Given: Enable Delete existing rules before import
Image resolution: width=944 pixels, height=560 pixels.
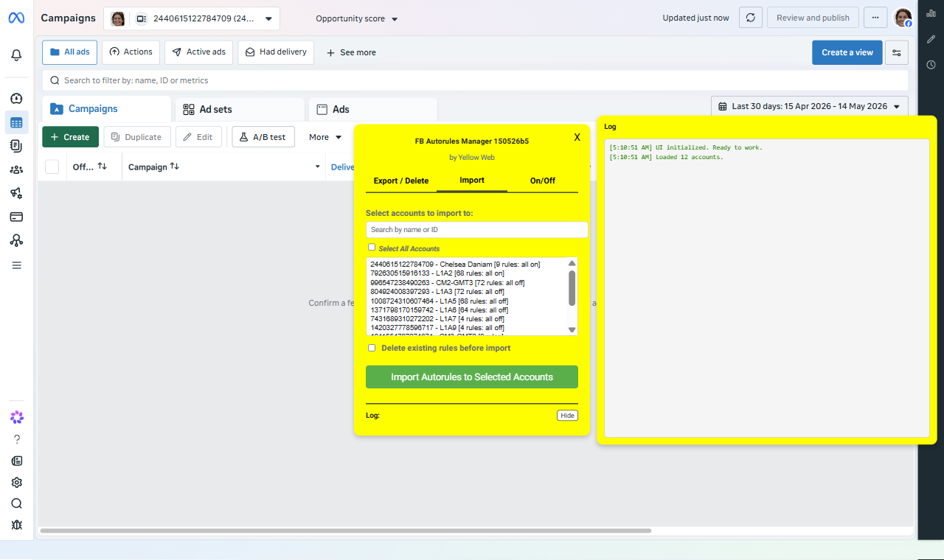Looking at the screenshot, I should [372, 348].
